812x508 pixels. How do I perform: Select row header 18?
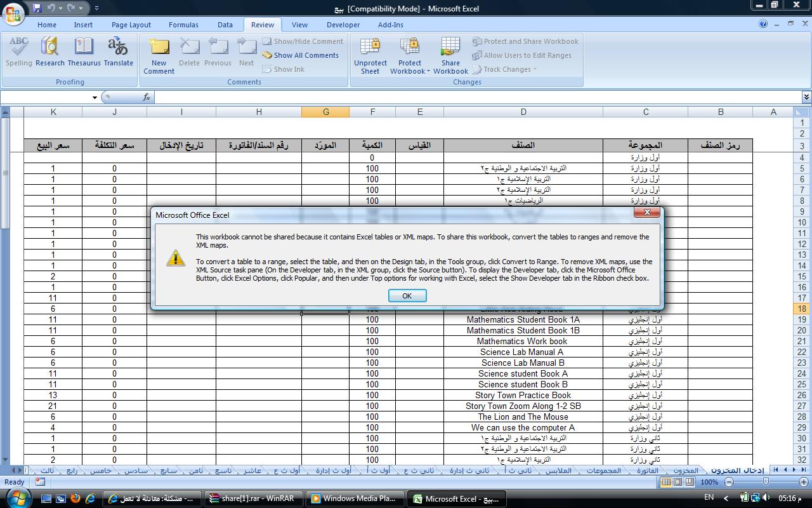802,309
